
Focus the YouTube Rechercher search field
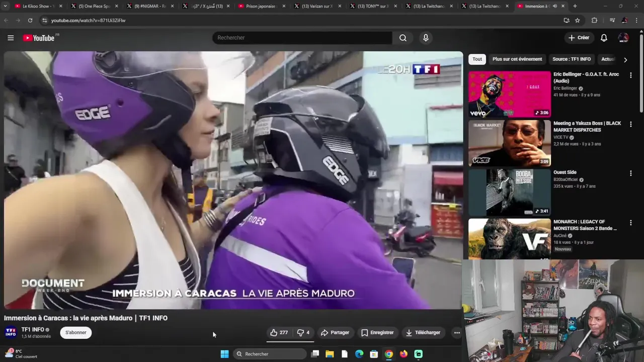click(x=302, y=38)
